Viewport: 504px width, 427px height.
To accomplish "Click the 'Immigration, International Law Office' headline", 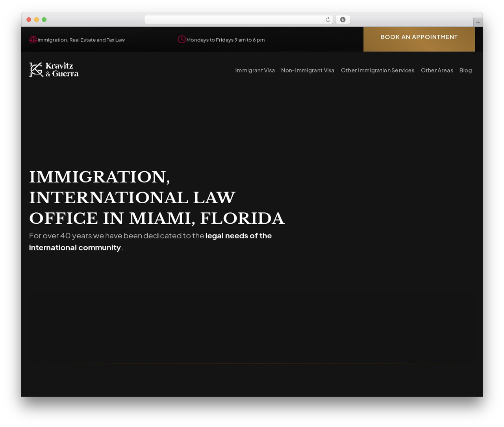I will [157, 198].
